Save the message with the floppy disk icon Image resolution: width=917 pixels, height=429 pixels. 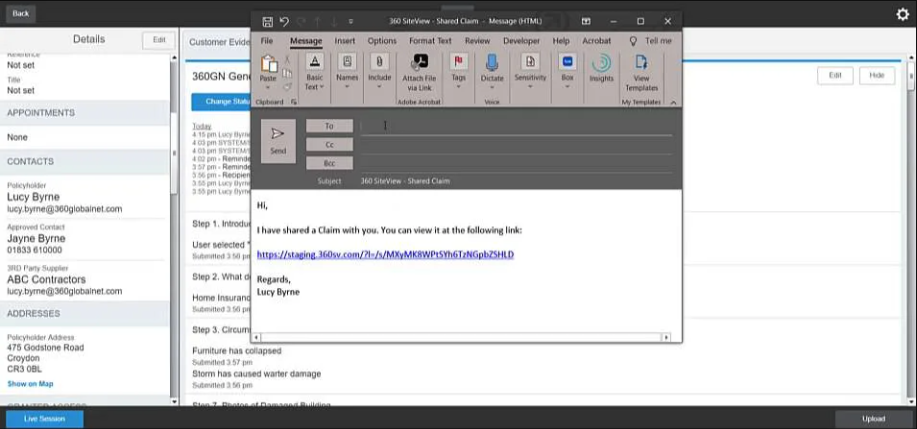coord(267,22)
